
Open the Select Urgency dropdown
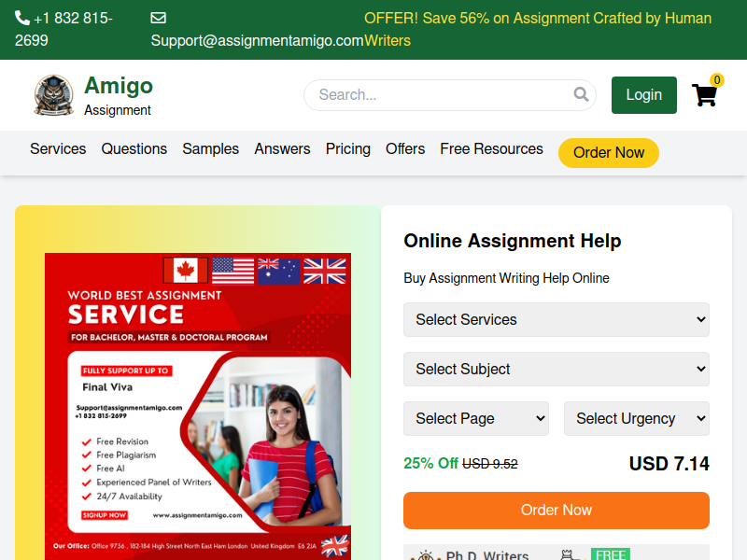(x=637, y=418)
